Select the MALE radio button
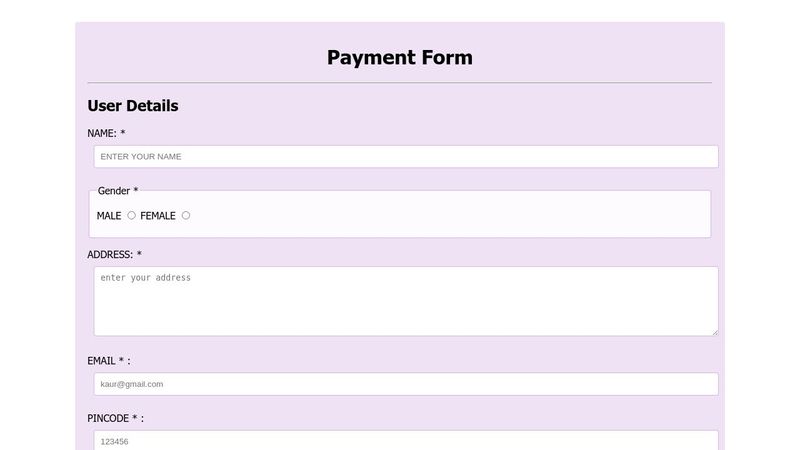This screenshot has width=800, height=450. point(131,215)
